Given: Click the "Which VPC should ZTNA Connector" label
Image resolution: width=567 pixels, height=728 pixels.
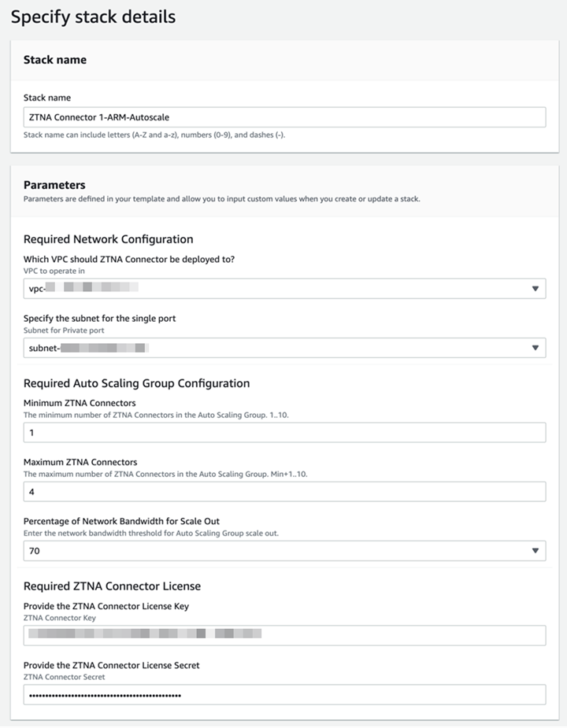Looking at the screenshot, I should (130, 260).
